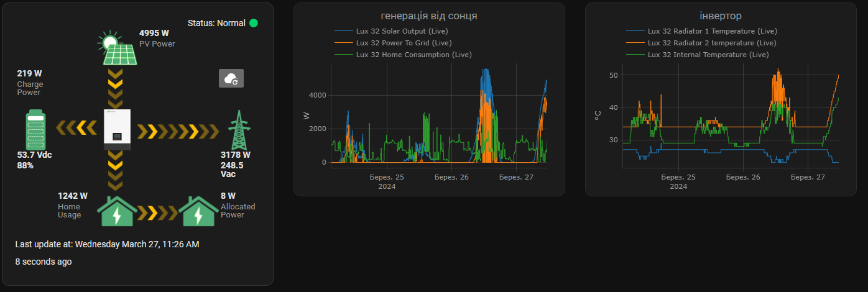Viewport: 868px width, 292px height.
Task: Click the 88% battery level
Action: [25, 165]
